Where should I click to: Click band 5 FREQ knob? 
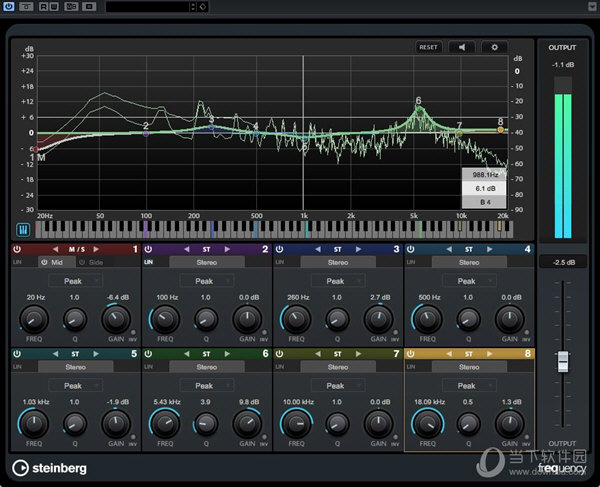pyautogui.click(x=34, y=423)
